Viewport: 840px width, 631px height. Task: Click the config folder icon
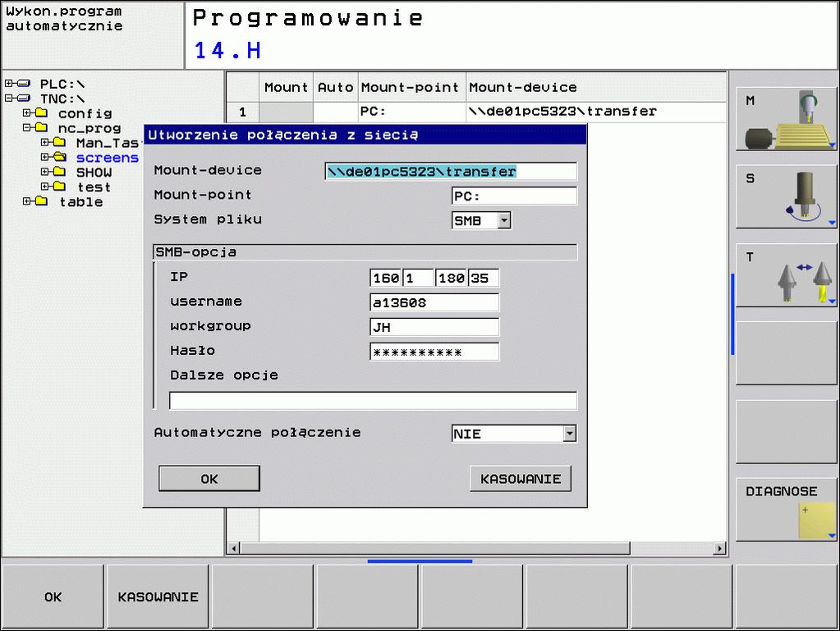click(41, 113)
